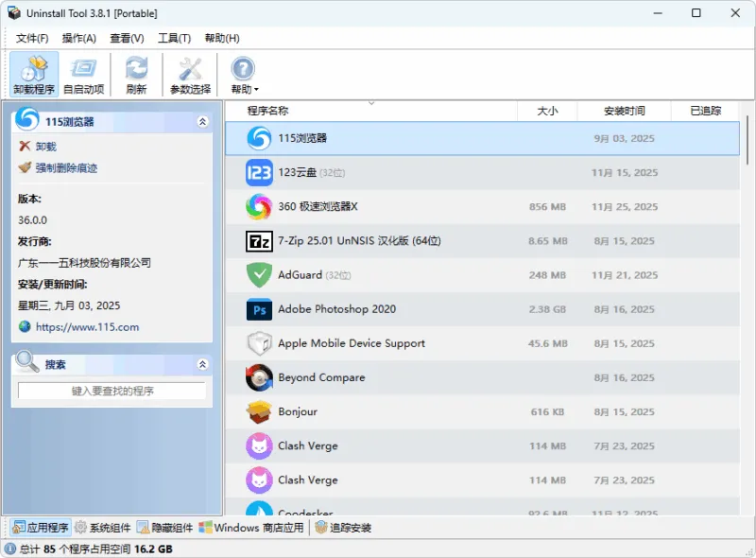
Task: Click the 帮助 help toolbar icon
Action: click(242, 69)
